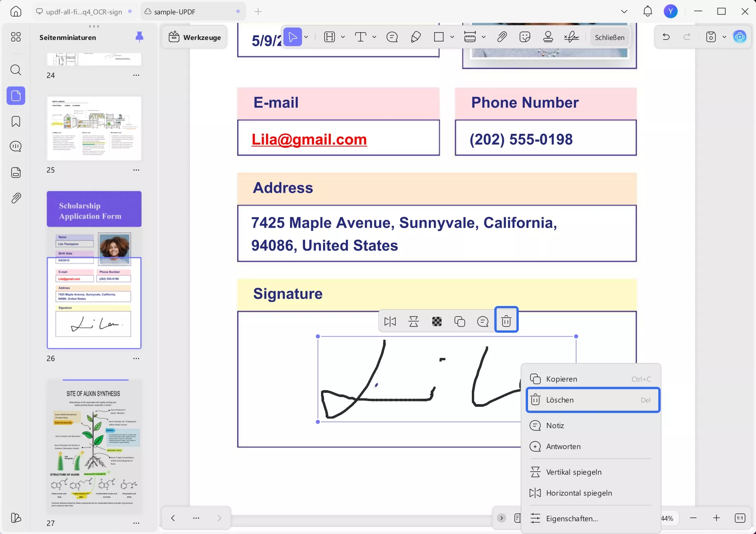Open the sticker tool
The image size is (756, 534).
[x=525, y=37]
